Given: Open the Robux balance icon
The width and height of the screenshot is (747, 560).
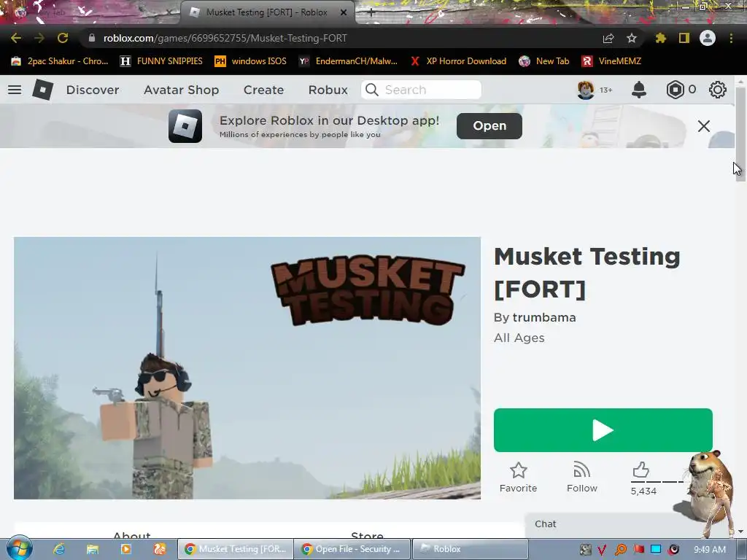Looking at the screenshot, I should pos(675,90).
